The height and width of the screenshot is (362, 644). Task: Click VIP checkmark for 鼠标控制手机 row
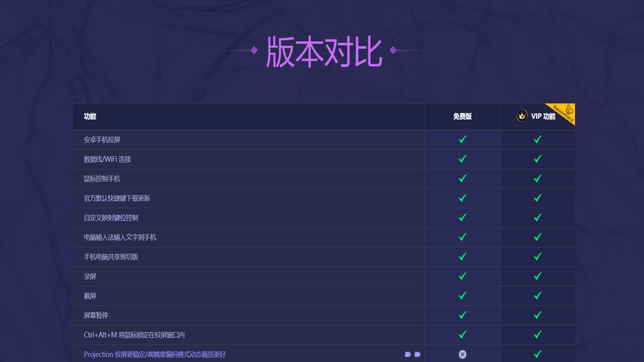537,178
